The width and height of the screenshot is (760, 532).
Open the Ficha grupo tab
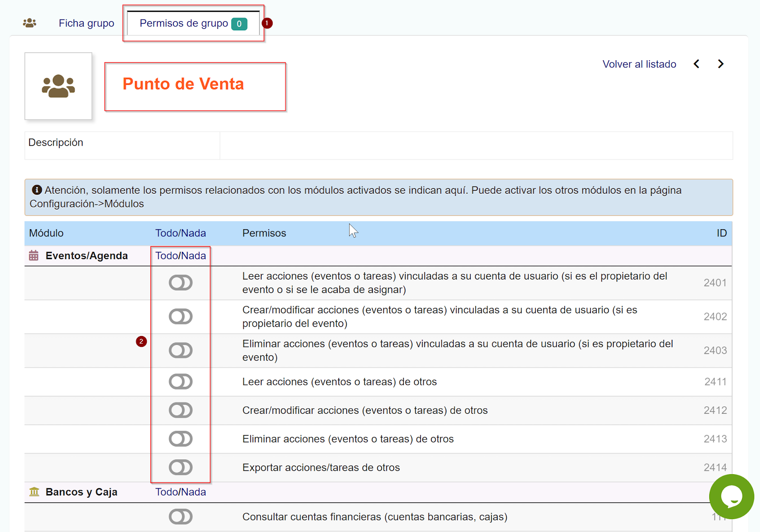pyautogui.click(x=86, y=23)
